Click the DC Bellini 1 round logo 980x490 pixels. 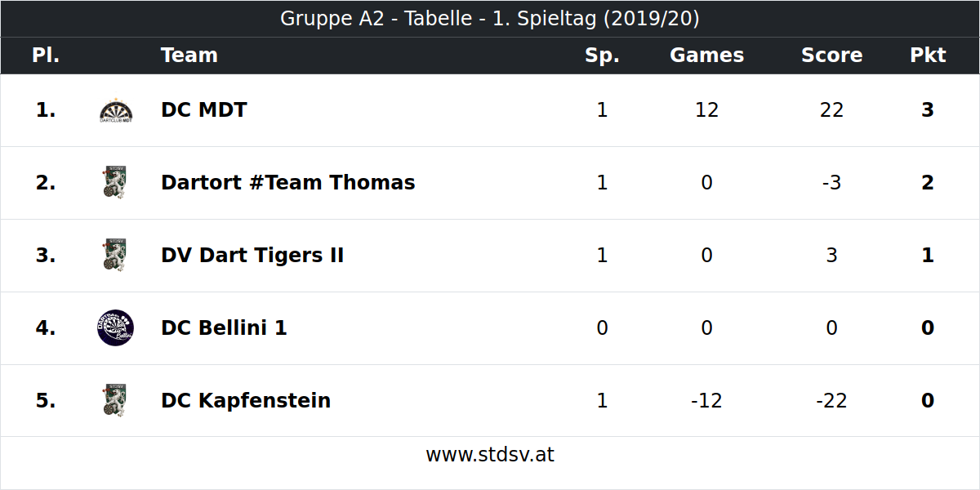click(115, 327)
